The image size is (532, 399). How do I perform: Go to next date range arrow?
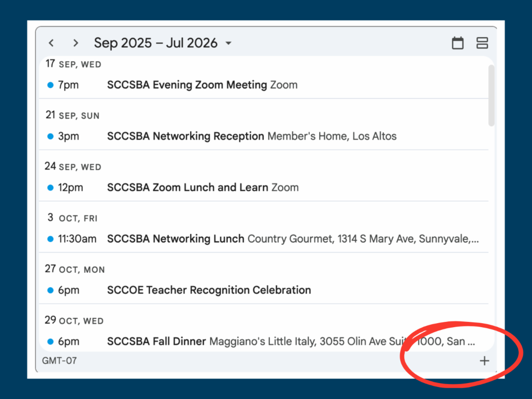tap(76, 43)
